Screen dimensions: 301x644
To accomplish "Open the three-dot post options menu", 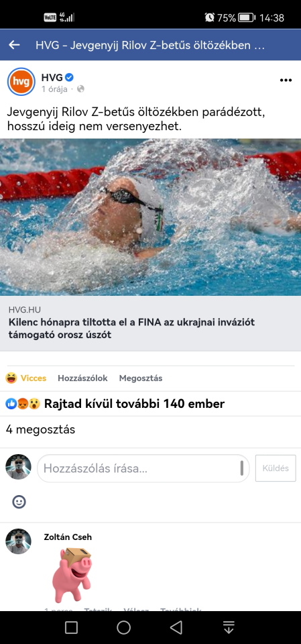I will [286, 80].
